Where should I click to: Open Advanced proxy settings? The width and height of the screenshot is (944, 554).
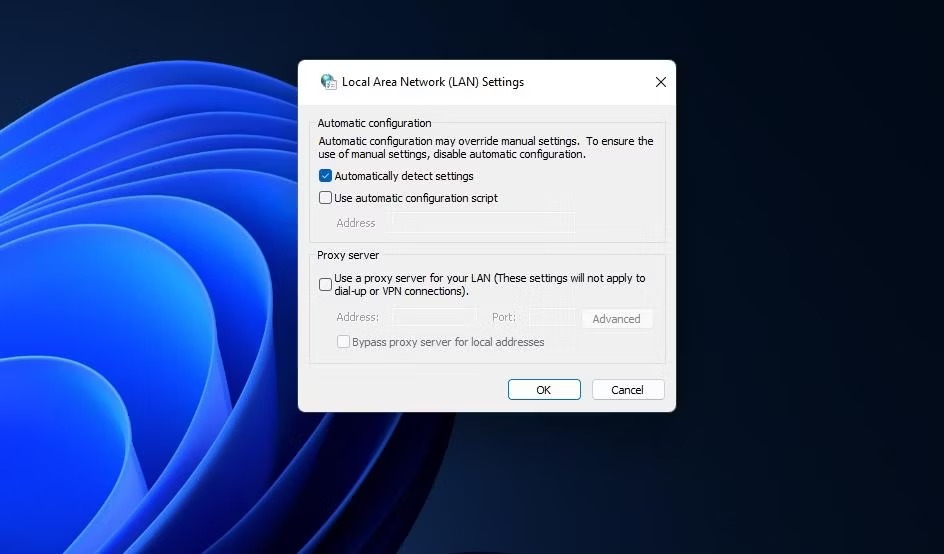click(x=616, y=319)
